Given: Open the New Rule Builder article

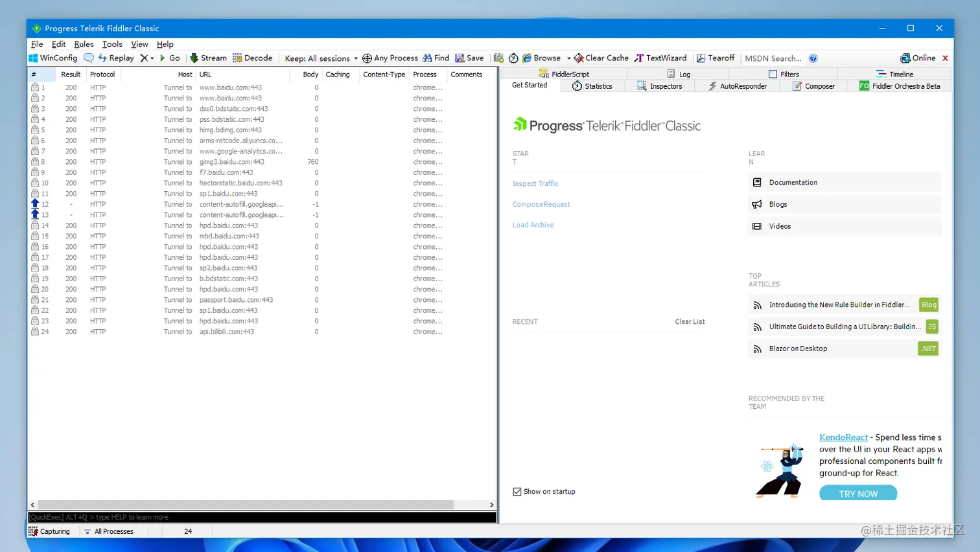Looking at the screenshot, I should 845,305.
